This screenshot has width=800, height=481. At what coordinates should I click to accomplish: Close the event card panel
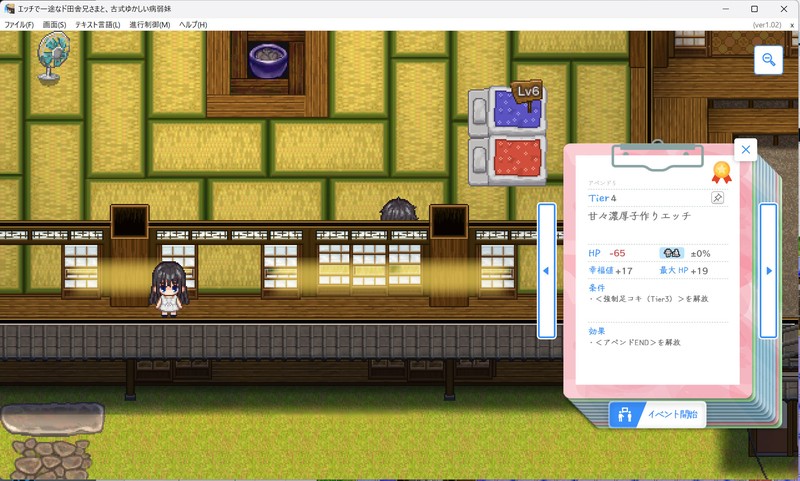(745, 149)
